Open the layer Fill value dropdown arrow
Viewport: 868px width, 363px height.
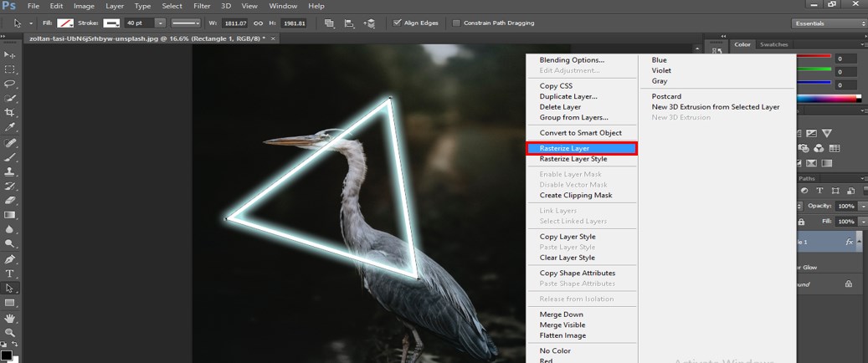862,222
